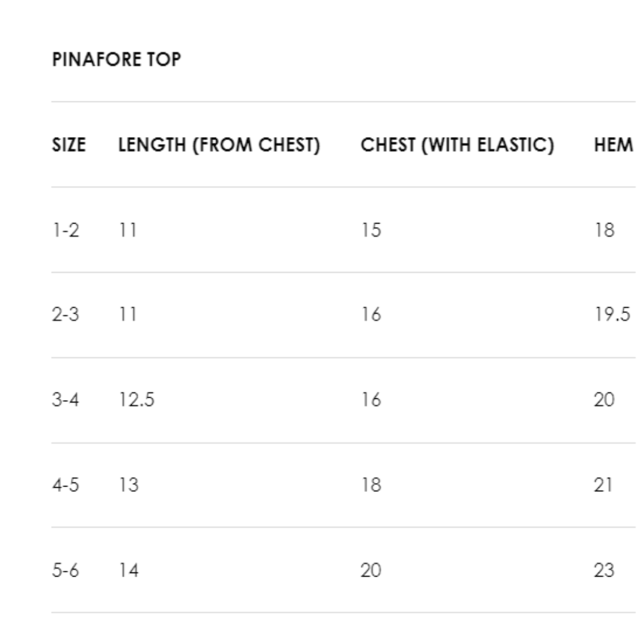Select the chest value 15 for size 1-2
The image size is (644, 644).
pyautogui.click(x=370, y=230)
